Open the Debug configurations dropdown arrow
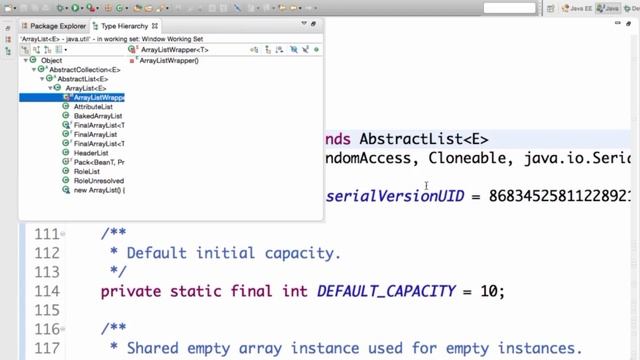Screen dimensions: 640x360 click(67, 8)
